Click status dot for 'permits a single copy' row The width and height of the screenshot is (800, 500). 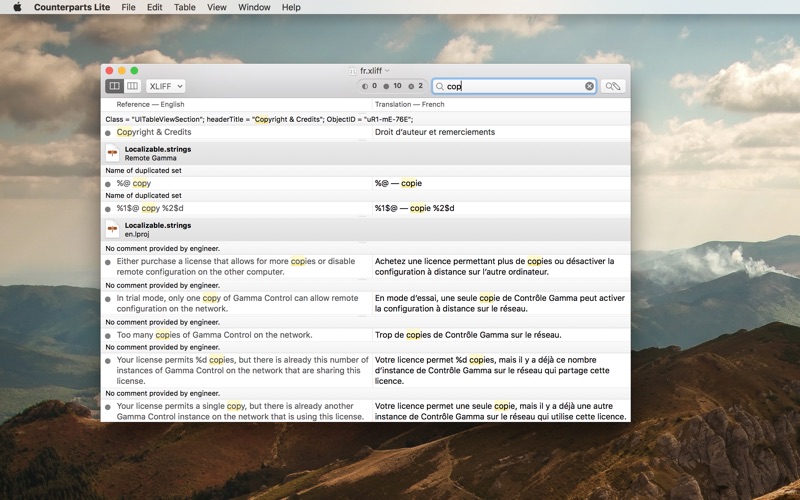(x=108, y=407)
